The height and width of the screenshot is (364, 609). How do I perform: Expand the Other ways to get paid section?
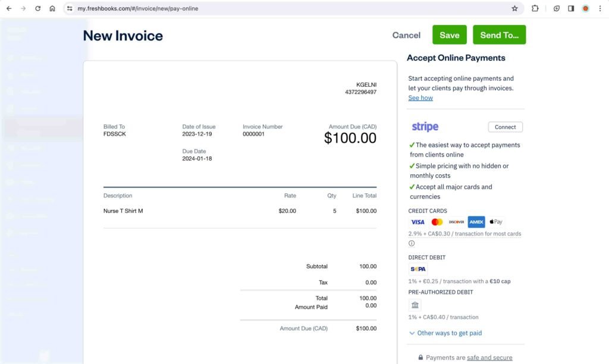[x=445, y=333]
